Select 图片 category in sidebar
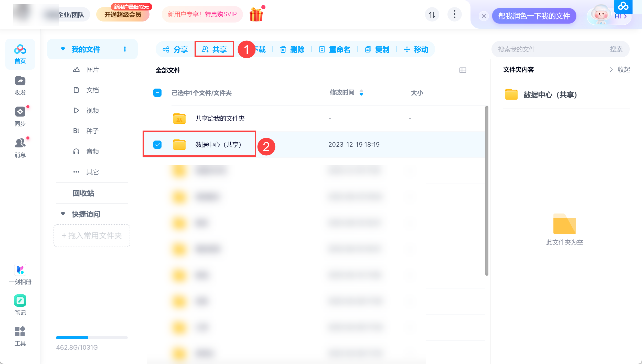 point(92,70)
